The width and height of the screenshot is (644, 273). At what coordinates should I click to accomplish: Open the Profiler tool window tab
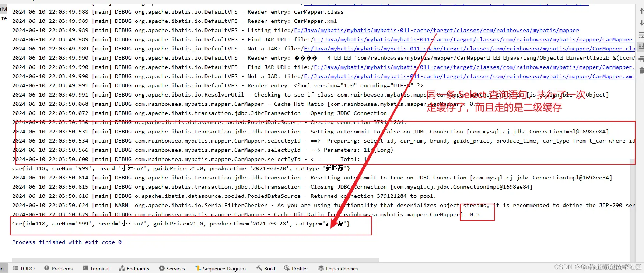pyautogui.click(x=296, y=269)
